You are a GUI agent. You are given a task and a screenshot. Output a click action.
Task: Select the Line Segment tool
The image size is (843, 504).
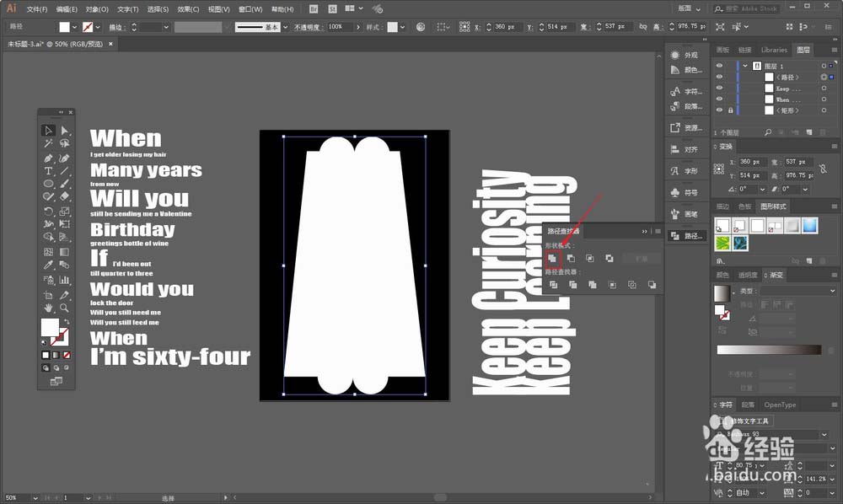click(x=65, y=171)
